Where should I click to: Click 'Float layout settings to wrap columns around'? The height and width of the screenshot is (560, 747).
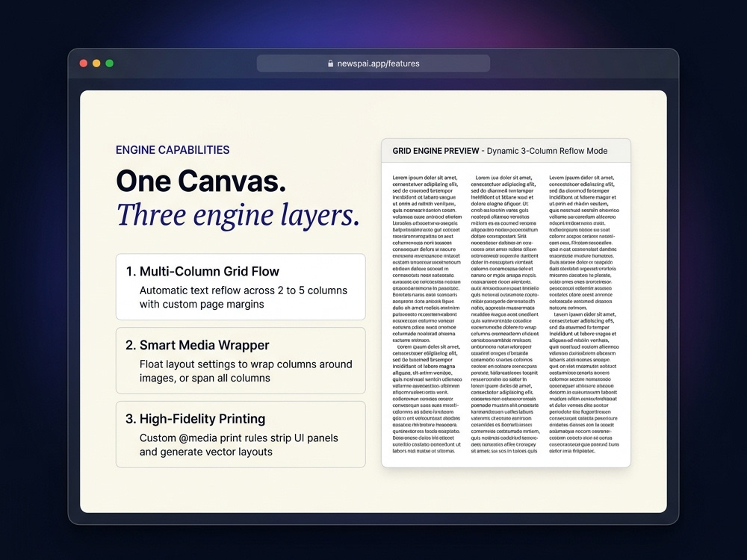point(246,364)
